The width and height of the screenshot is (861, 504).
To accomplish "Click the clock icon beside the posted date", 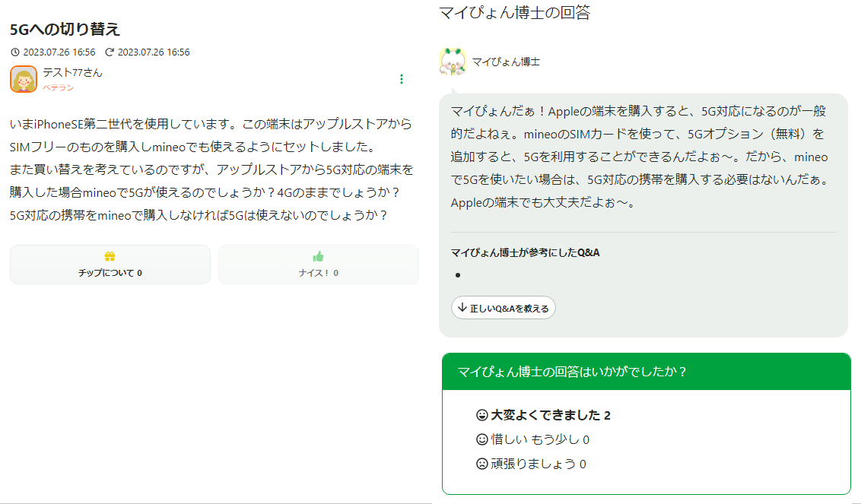I will (15, 52).
